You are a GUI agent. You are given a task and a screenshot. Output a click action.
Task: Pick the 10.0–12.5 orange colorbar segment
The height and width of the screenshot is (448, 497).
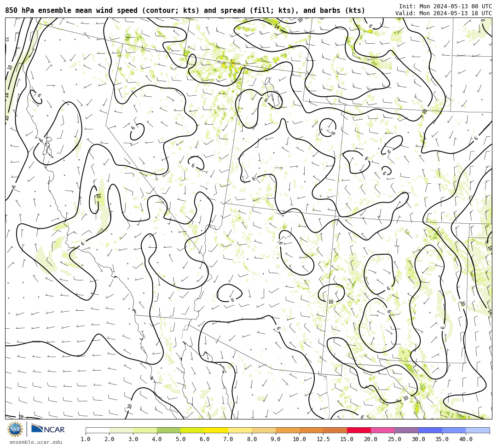tap(311, 430)
